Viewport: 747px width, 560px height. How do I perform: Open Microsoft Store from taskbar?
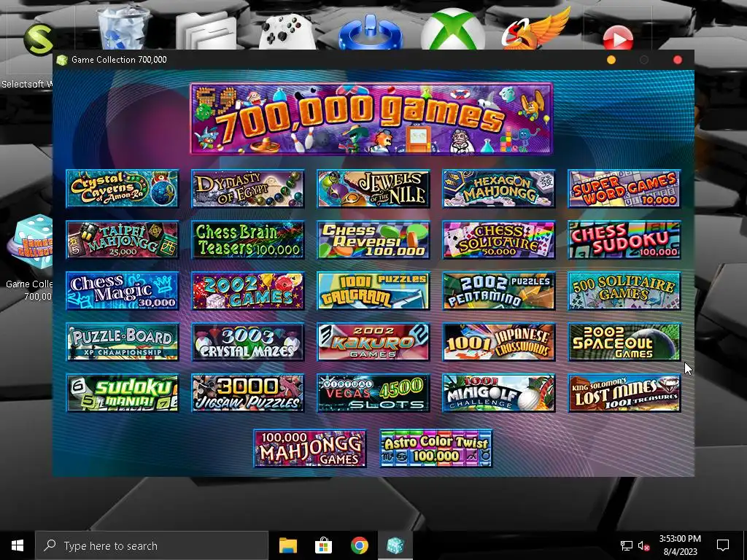pos(323,545)
